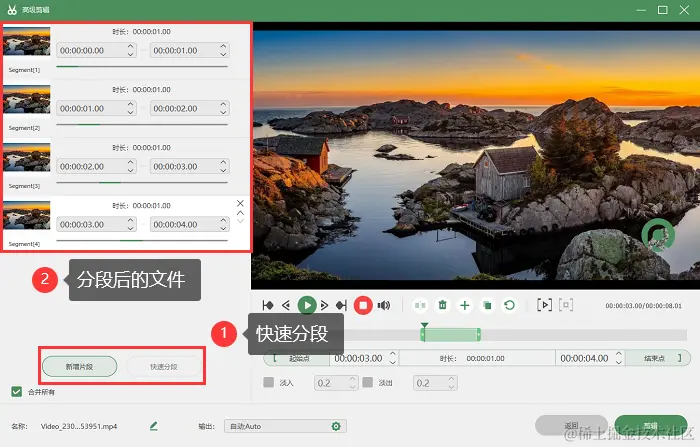This screenshot has width=700, height=447.
Task: Step back to the previous frame
Action: [286, 305]
